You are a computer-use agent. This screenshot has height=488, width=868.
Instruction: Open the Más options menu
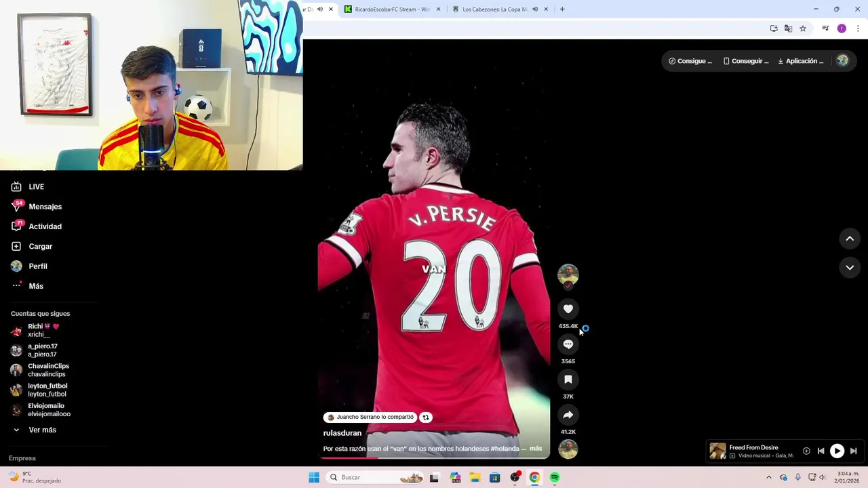27,286
